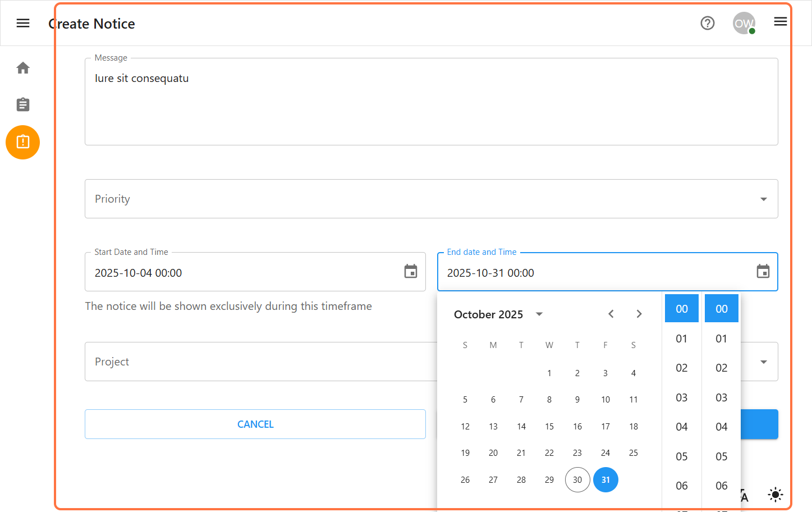Open the Start Date calendar picker icon
The height and width of the screenshot is (512, 812).
[410, 272]
